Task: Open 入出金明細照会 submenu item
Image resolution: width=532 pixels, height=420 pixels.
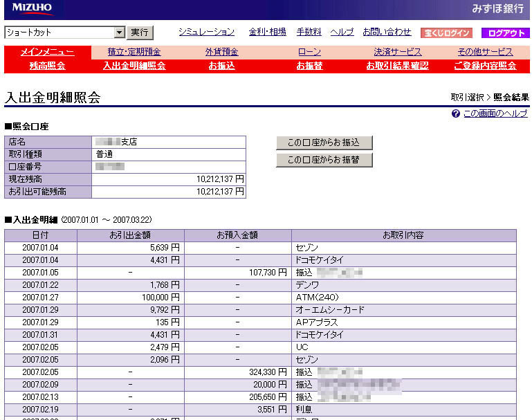Action: click(x=134, y=66)
